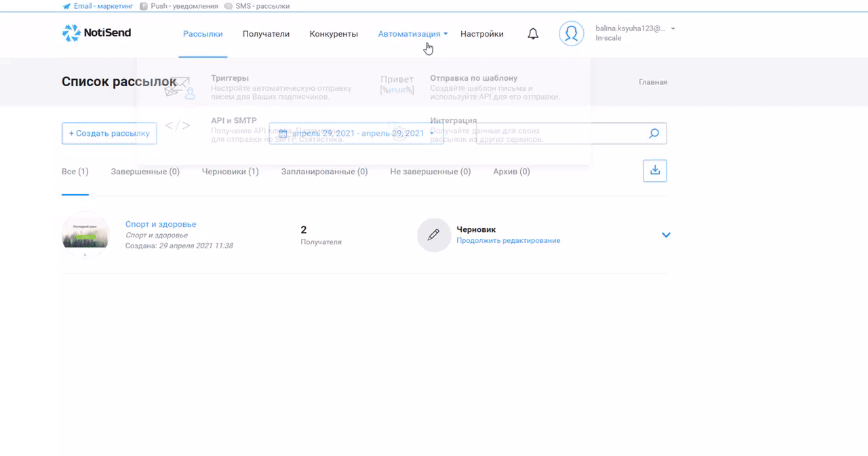Click the search magnifier icon

click(x=654, y=134)
